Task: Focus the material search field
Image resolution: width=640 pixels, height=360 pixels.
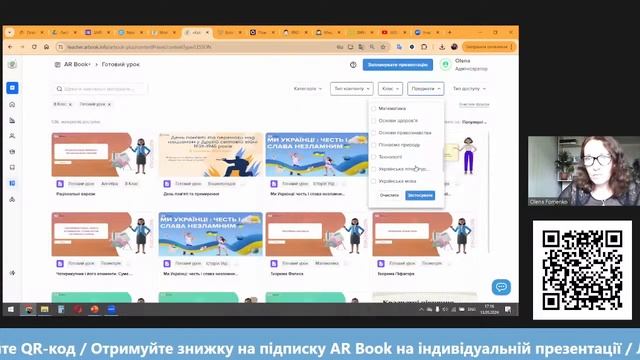Action: [x=100, y=89]
